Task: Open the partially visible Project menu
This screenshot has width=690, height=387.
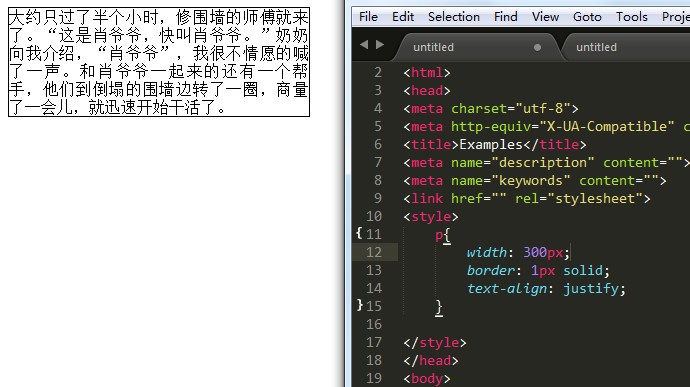Action: coord(675,17)
